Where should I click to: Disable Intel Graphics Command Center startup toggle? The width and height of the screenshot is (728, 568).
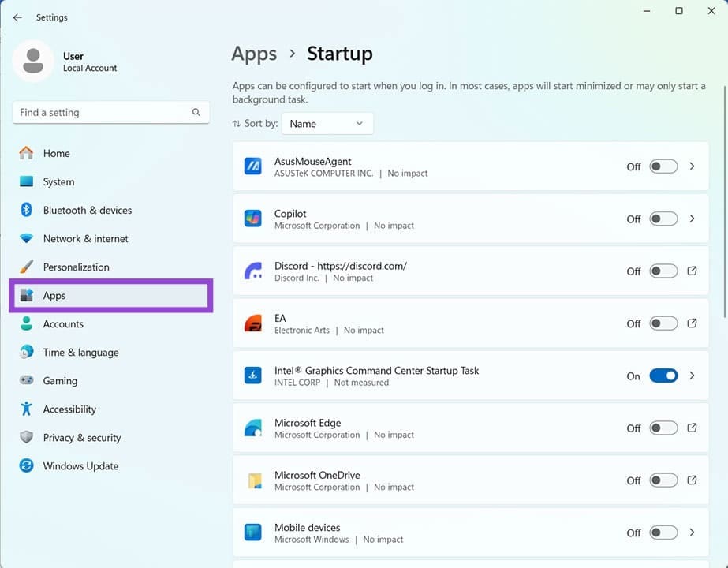(663, 376)
